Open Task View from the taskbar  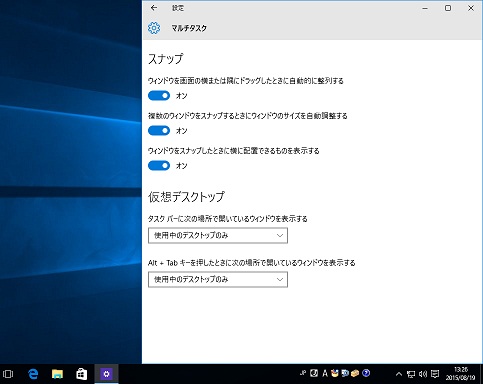[x=8, y=374]
